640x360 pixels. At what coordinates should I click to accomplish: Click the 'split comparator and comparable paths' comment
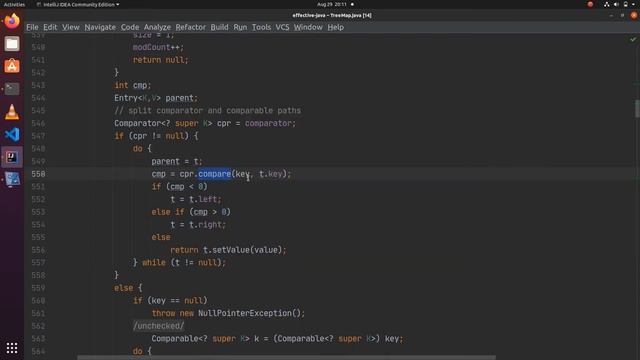coord(207,111)
